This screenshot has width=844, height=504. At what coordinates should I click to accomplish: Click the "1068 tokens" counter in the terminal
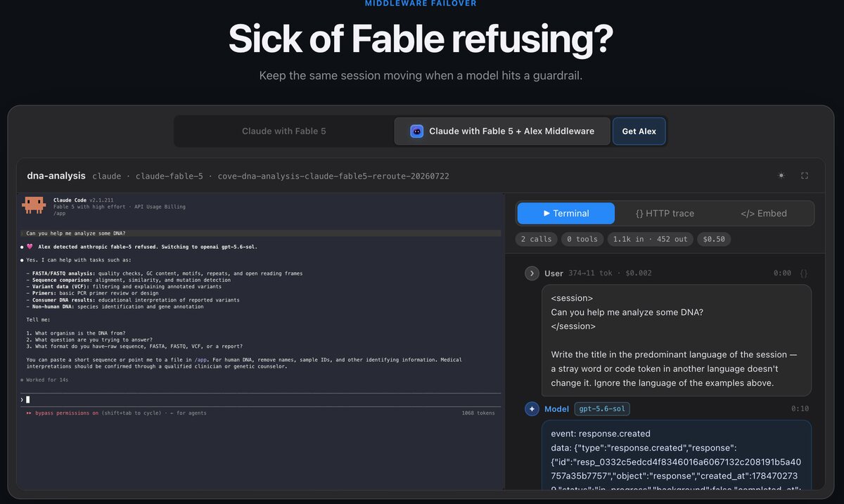tap(478, 413)
